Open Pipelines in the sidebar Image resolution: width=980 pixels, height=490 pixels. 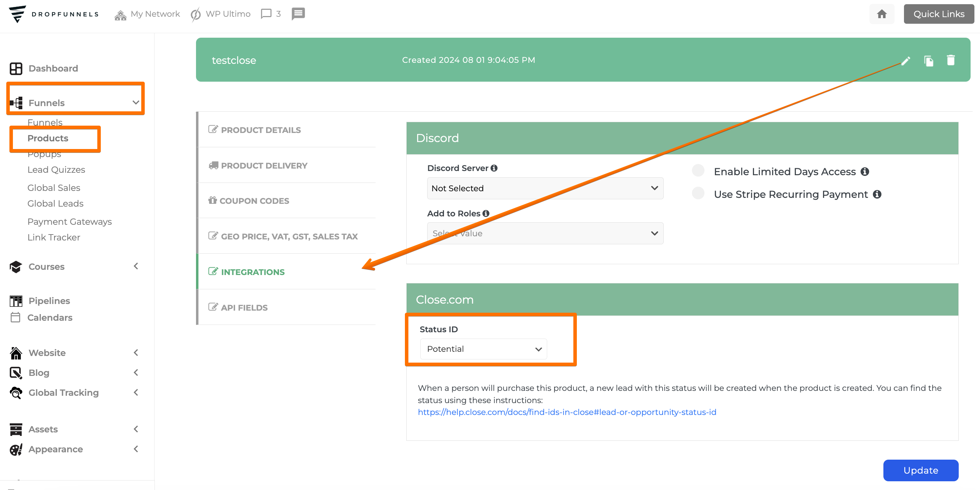point(50,301)
